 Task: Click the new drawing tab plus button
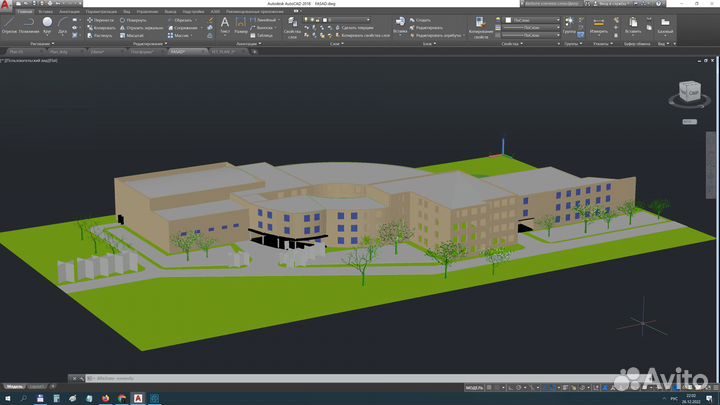tap(254, 52)
